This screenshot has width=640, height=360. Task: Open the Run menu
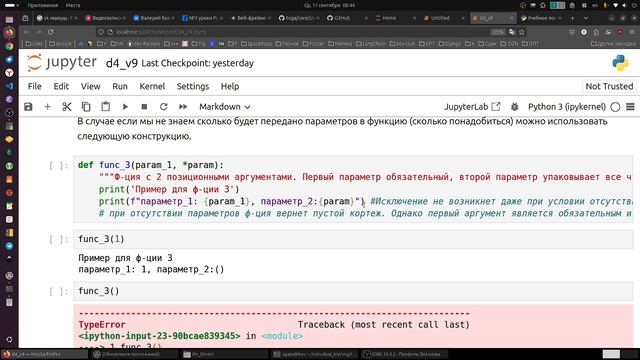(x=120, y=86)
